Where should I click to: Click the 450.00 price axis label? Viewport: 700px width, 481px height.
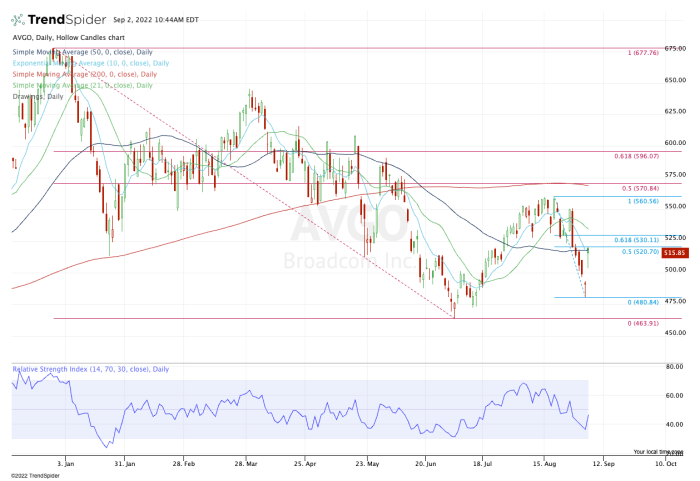675,333
